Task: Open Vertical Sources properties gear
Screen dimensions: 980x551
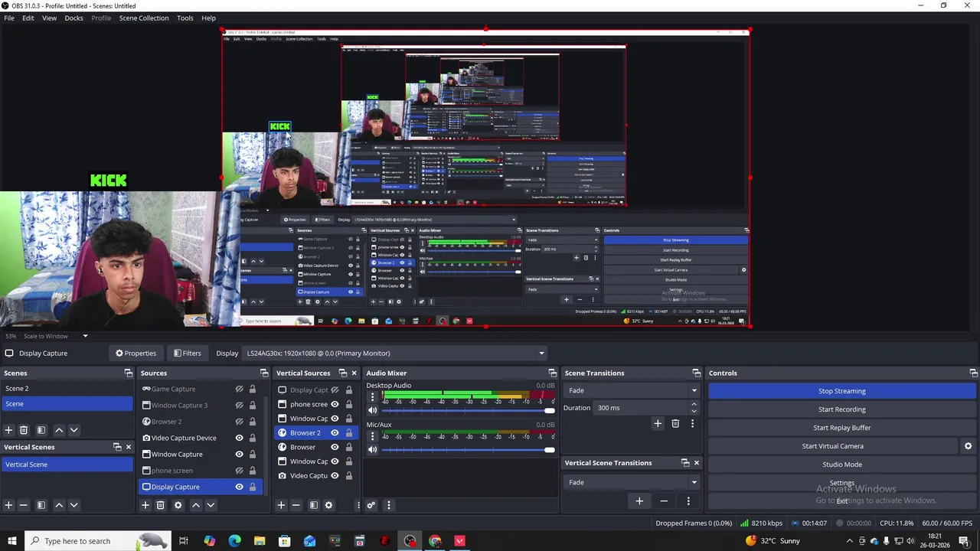Action: pos(328,505)
